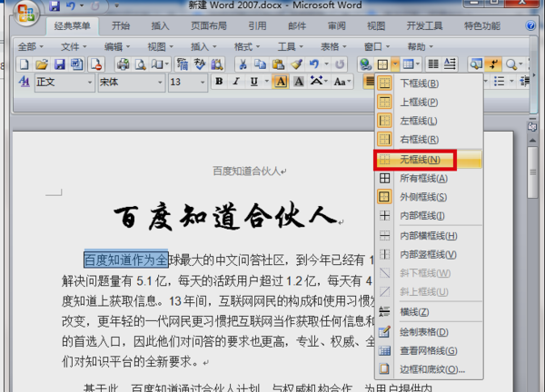Open the 工具 classic menu
545x392 pixels.
coord(290,46)
